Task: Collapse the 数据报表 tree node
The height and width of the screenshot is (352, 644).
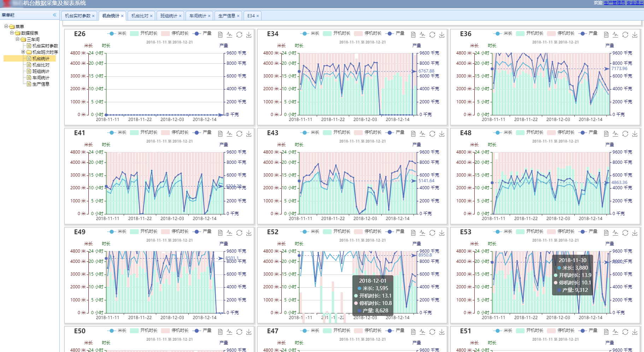Action: (12, 33)
